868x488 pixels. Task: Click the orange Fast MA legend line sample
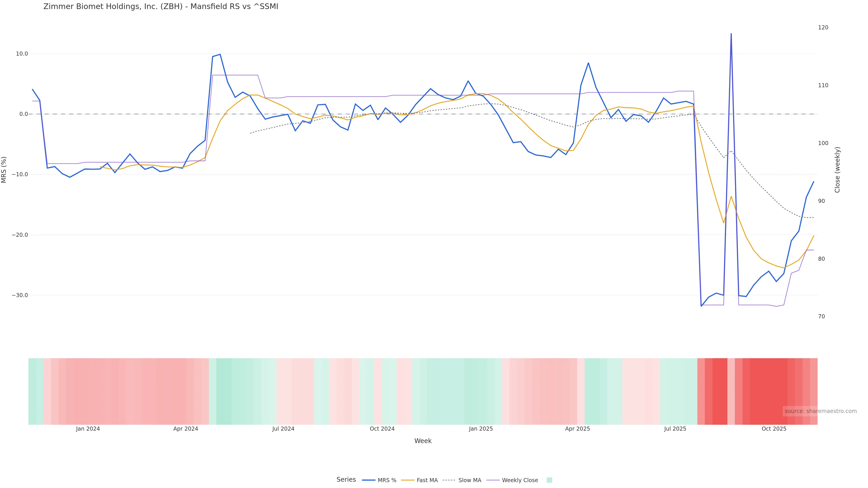(x=408, y=480)
